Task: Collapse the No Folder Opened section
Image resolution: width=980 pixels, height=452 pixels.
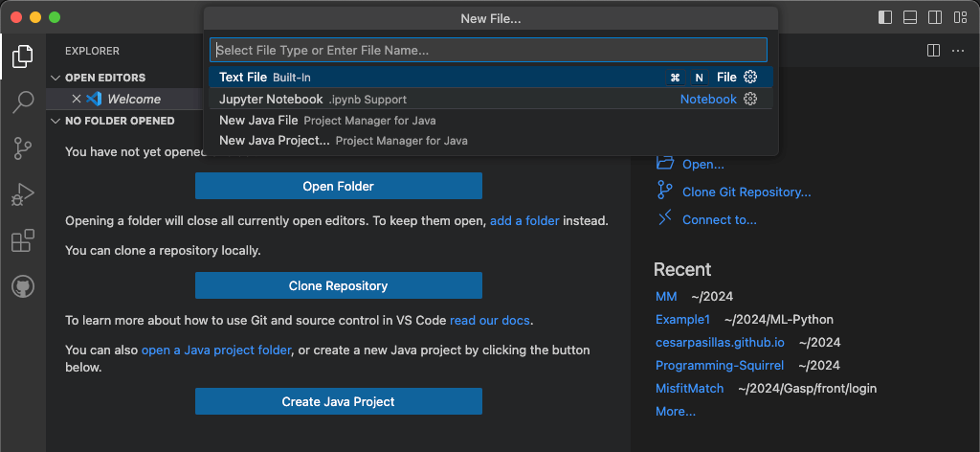Action: (56, 121)
